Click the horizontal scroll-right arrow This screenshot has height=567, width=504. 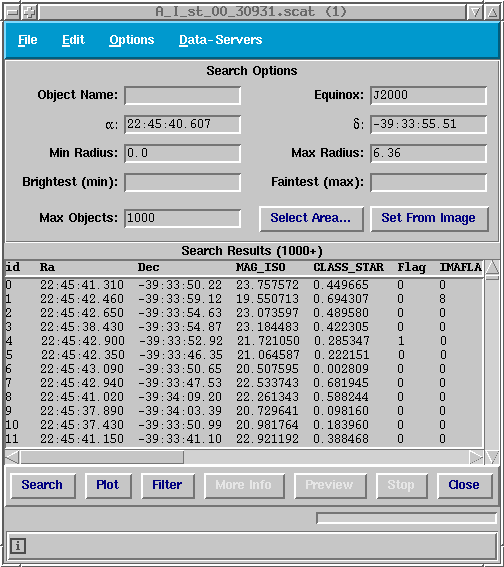(476, 457)
